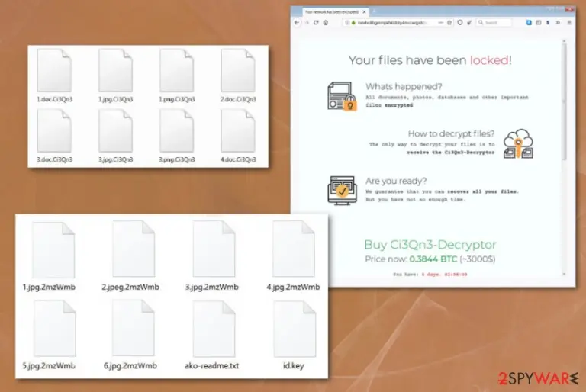
Task: Bookmark this page with the star icon
Action: point(449,23)
